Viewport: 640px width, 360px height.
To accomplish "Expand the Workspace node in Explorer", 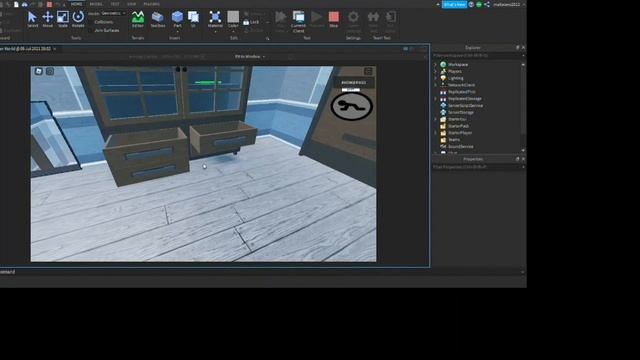I will click(436, 64).
